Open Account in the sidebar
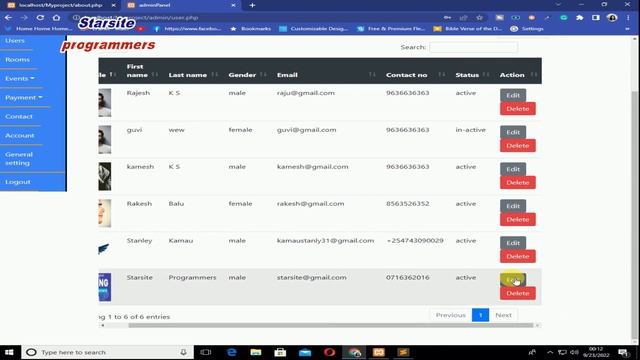This screenshot has height=360, width=640. [20, 136]
